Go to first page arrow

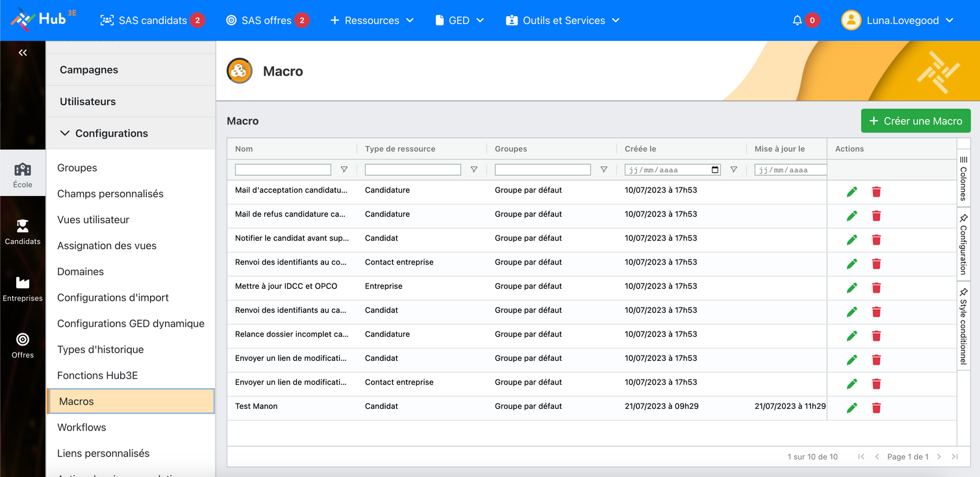click(x=861, y=457)
